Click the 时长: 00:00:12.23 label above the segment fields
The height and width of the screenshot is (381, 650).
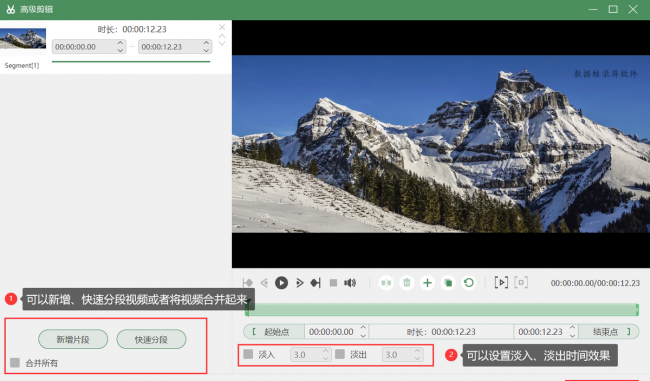click(x=132, y=29)
